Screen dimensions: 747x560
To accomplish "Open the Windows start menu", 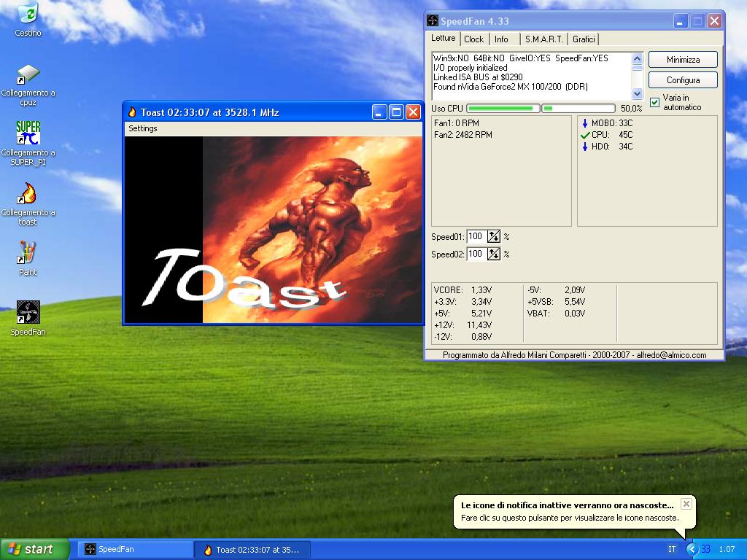I will point(35,550).
